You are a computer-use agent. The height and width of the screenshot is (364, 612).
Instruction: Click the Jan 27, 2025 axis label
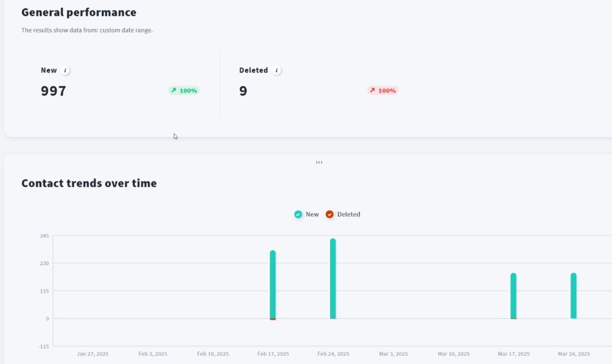click(x=93, y=354)
